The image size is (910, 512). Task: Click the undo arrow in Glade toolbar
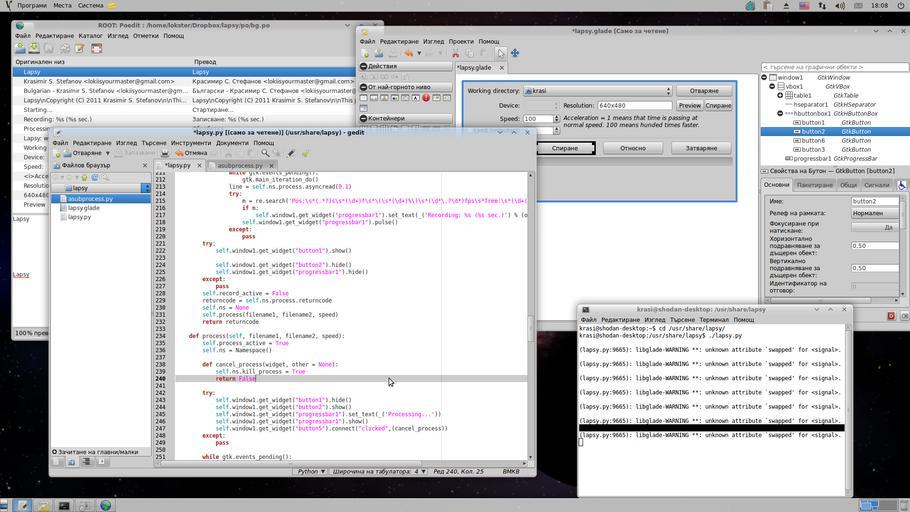408,53
